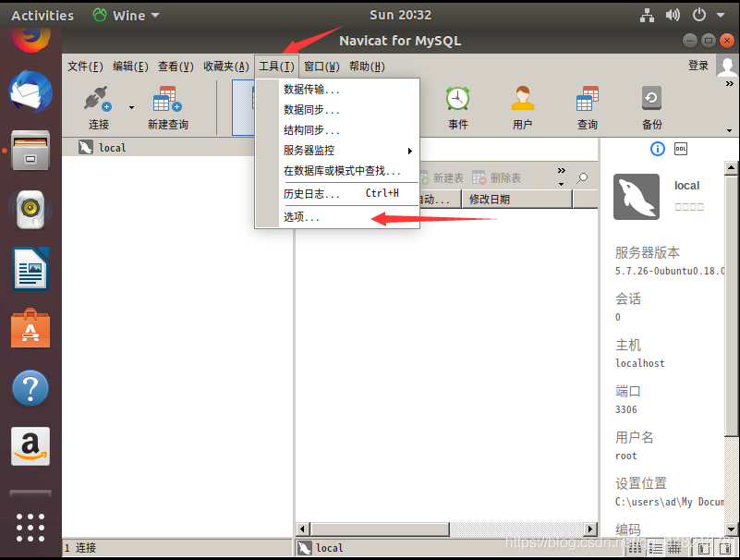Choose Data Transfer 数据传输... menu entry
The width and height of the screenshot is (740, 560).
[x=337, y=90]
